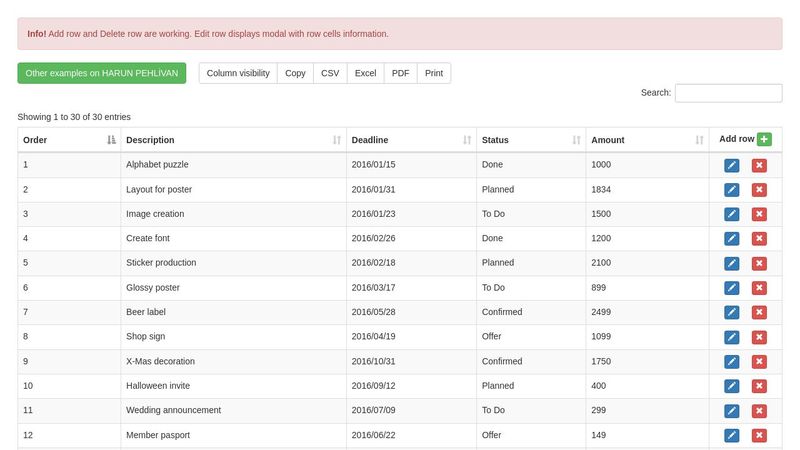Viewport: 800px width, 450px height.
Task: Click the green Add row plus icon
Action: [764, 139]
